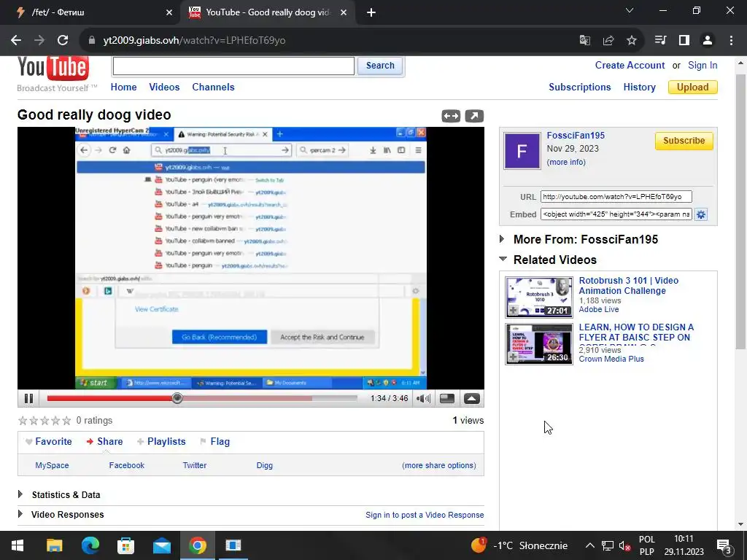Go back to the previous page
Viewport: 747px width, 560px height.
tap(16, 41)
